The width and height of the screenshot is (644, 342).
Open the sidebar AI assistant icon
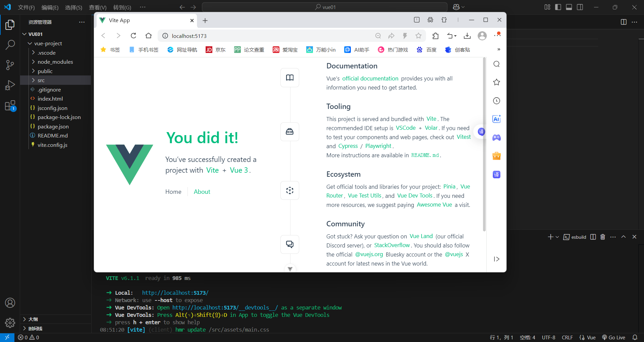(496, 119)
